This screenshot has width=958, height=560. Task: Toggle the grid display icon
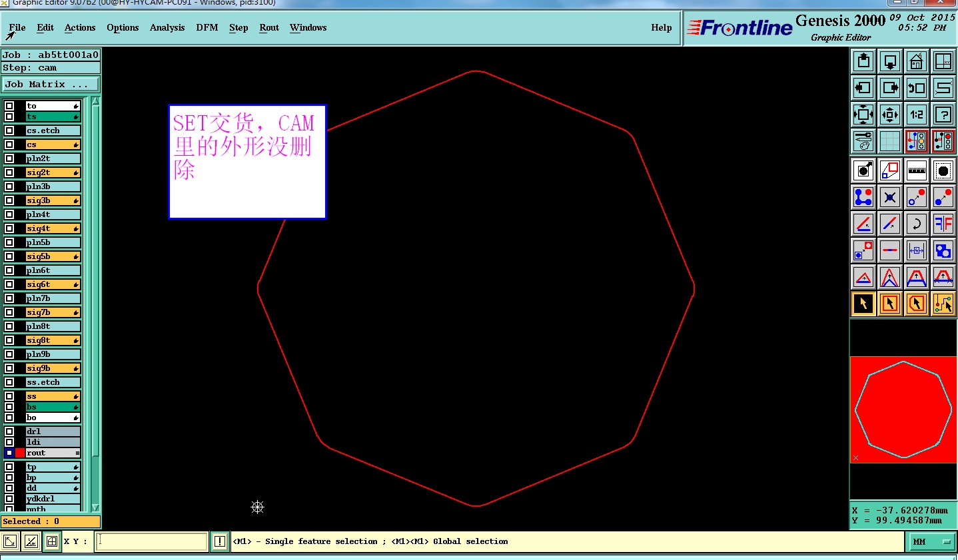pos(890,141)
